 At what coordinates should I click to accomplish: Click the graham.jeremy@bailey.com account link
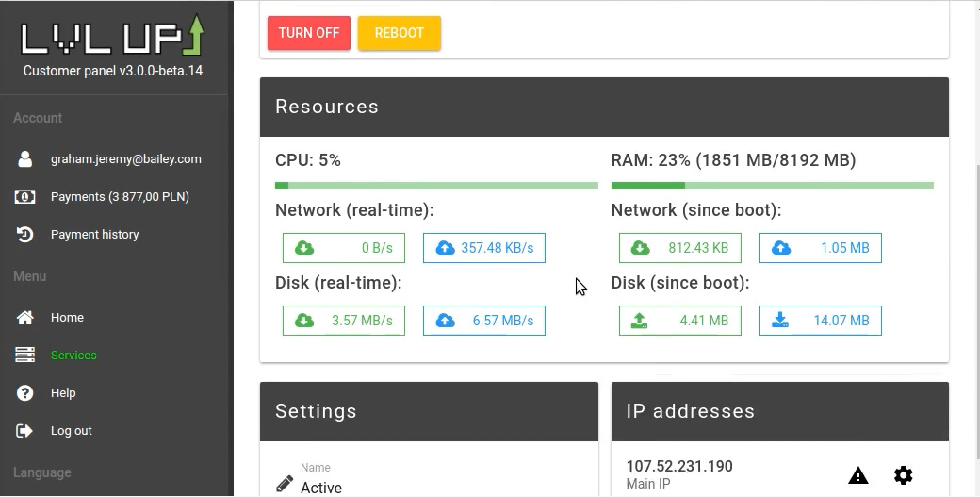click(x=125, y=159)
